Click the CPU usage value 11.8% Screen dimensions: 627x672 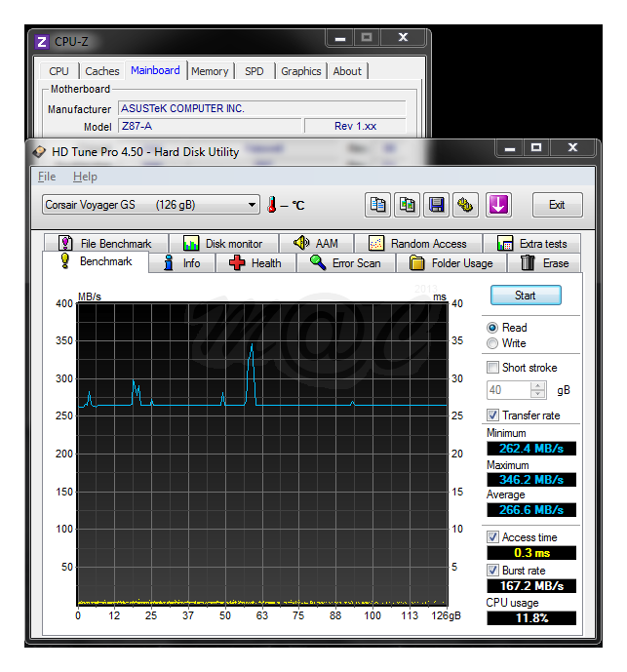click(x=531, y=618)
